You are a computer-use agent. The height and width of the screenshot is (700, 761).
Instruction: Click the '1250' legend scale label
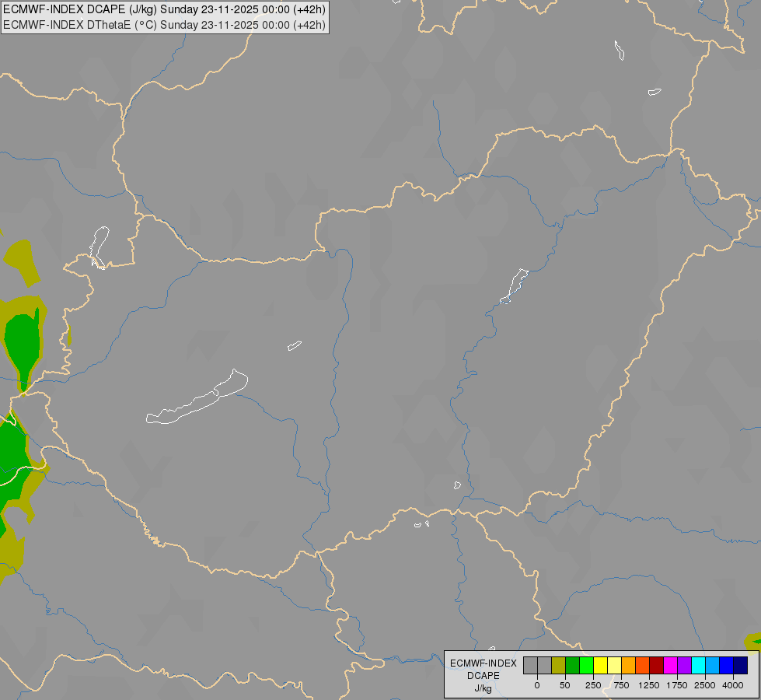649,685
